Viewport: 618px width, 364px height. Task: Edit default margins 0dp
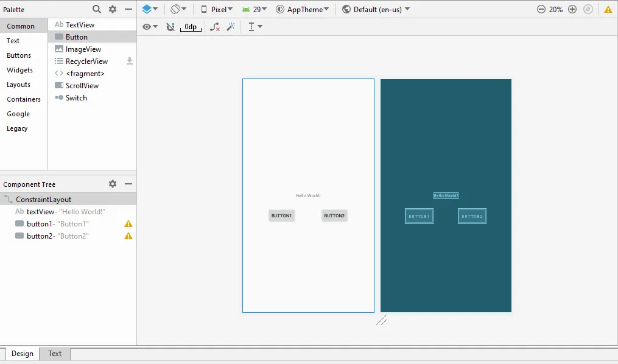point(191,27)
